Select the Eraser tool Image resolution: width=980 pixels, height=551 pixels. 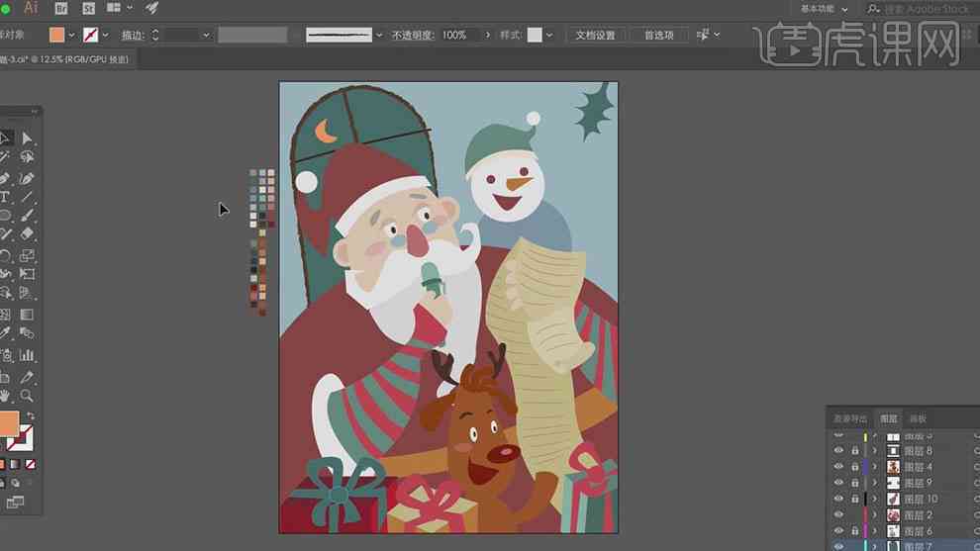coord(27,233)
